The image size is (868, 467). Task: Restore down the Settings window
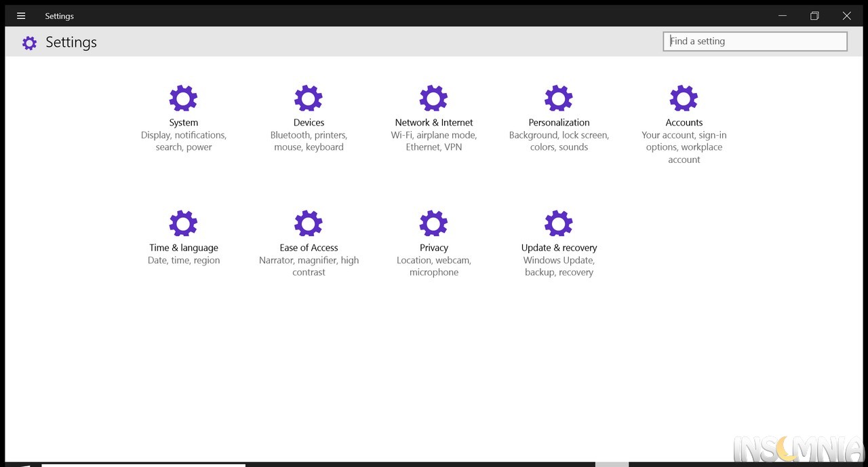814,16
